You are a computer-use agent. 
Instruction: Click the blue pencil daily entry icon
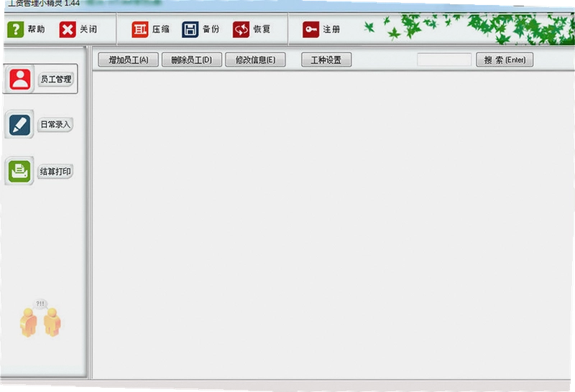tap(19, 124)
